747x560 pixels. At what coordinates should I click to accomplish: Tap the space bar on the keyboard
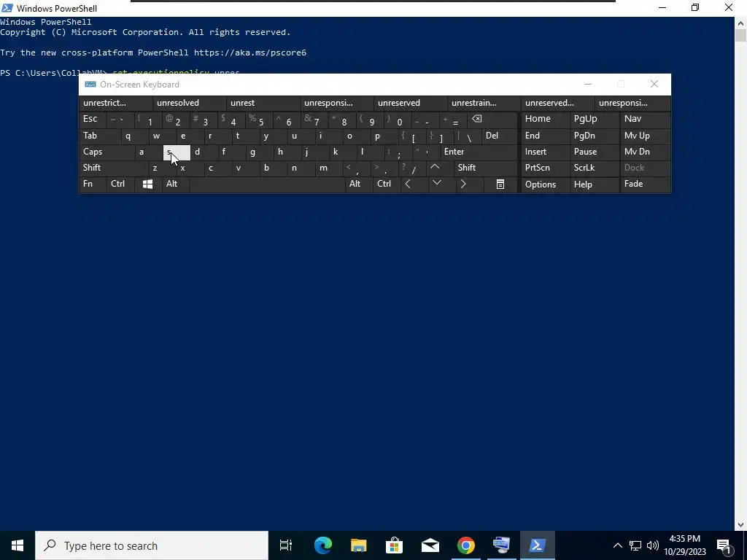coord(267,184)
